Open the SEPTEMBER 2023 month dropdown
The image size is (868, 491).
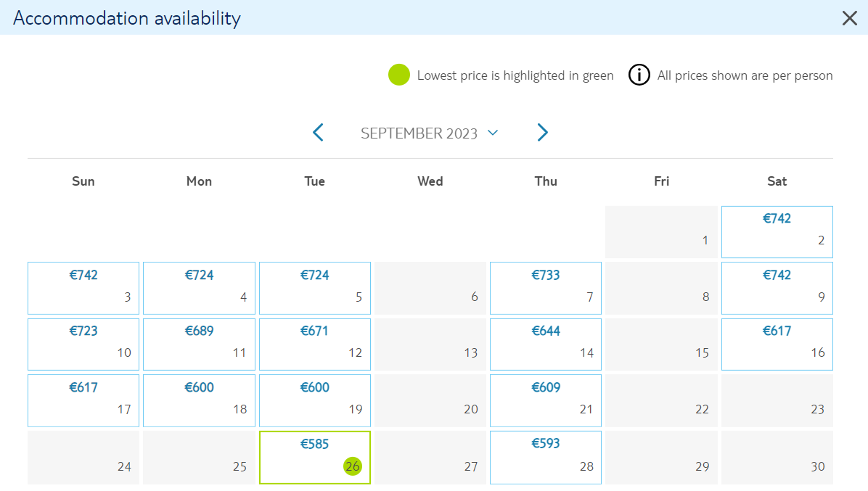[430, 133]
